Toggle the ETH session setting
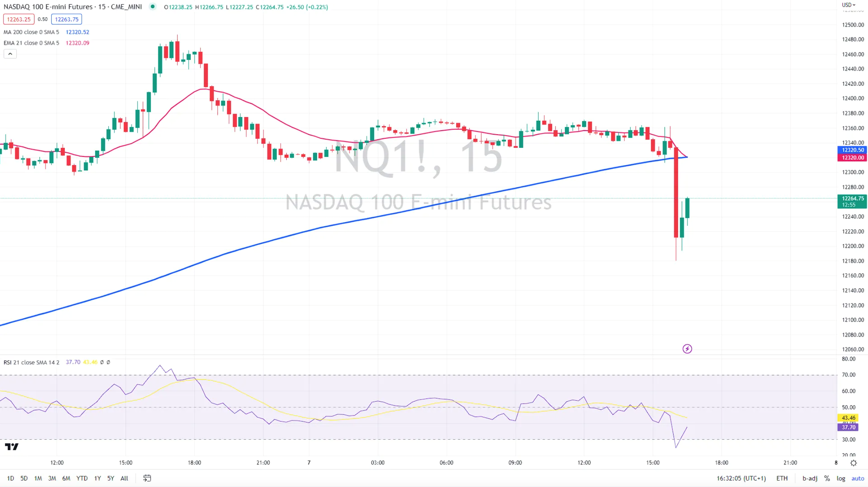 tap(782, 478)
